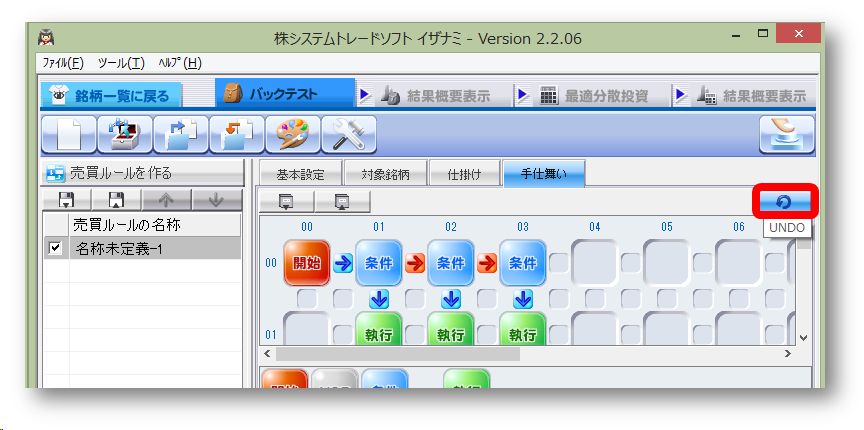This screenshot has height=430, width=864.
Task: Select the red 開始 start block
Action: click(307, 263)
